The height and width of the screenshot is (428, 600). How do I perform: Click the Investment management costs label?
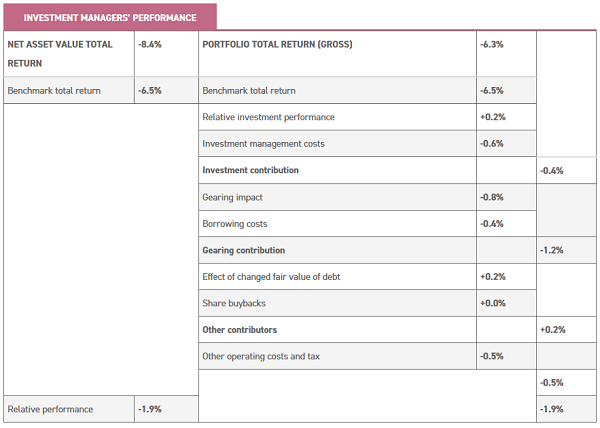click(x=263, y=144)
